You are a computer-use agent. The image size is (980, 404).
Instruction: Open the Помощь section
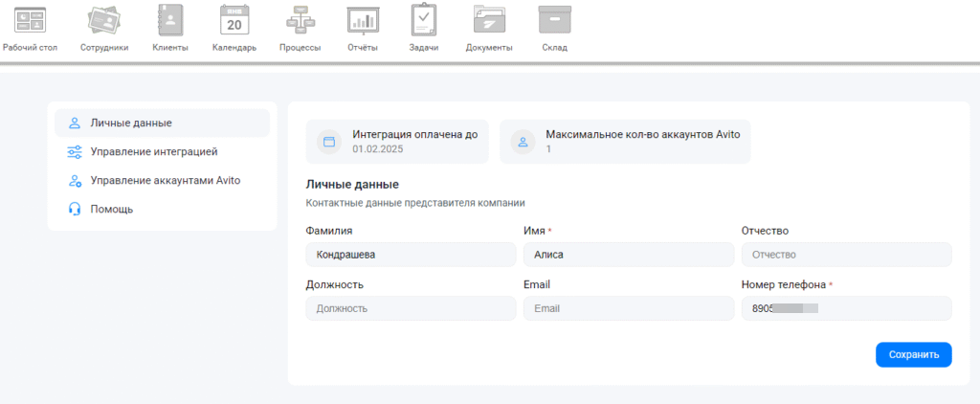tap(111, 209)
